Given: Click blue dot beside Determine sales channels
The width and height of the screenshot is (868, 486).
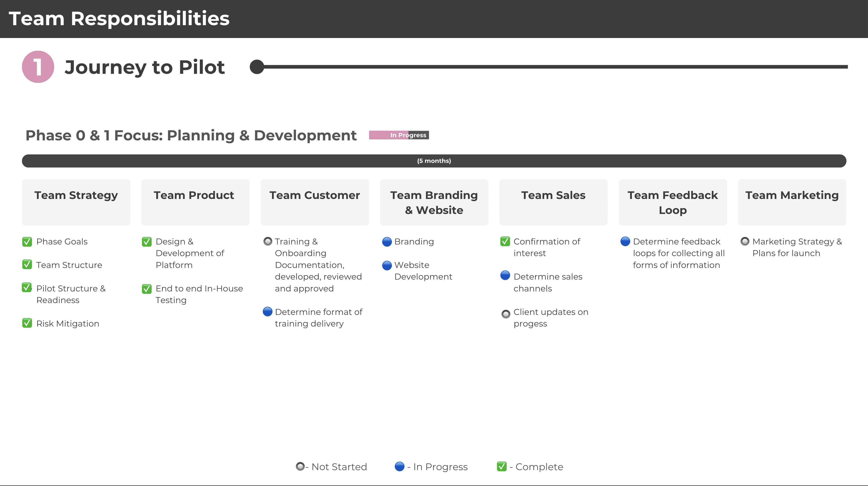Looking at the screenshot, I should click(505, 275).
